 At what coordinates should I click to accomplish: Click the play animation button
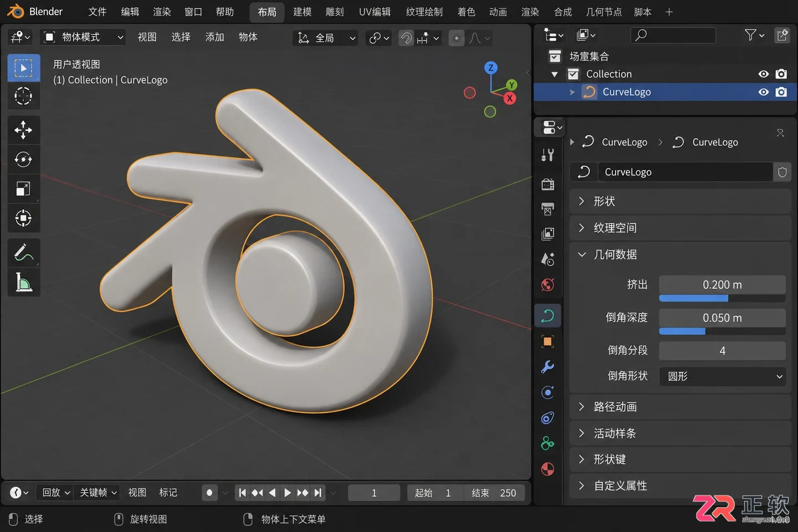pyautogui.click(x=287, y=493)
